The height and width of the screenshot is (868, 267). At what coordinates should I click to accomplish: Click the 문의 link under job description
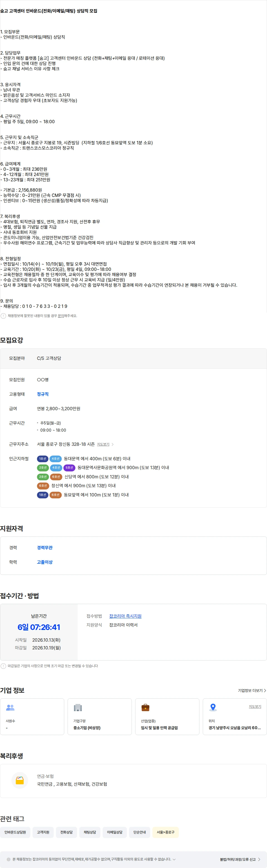click(61, 316)
